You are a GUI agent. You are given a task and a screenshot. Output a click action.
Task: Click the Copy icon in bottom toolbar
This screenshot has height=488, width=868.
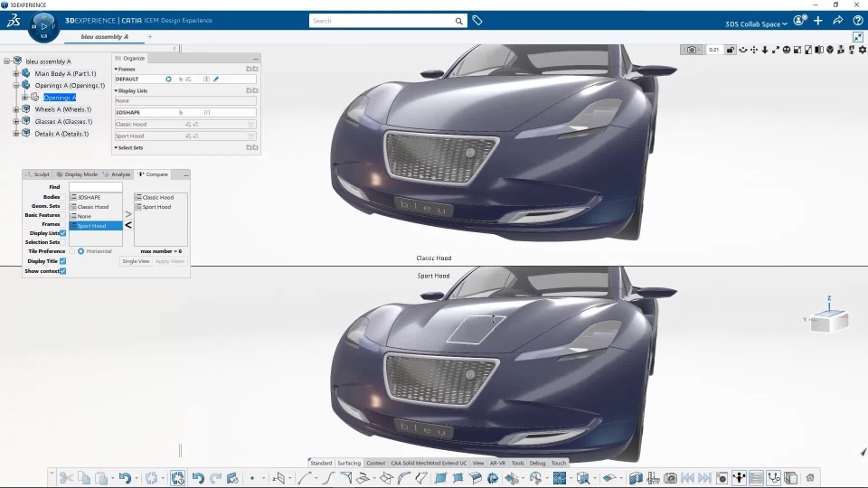[x=84, y=477]
